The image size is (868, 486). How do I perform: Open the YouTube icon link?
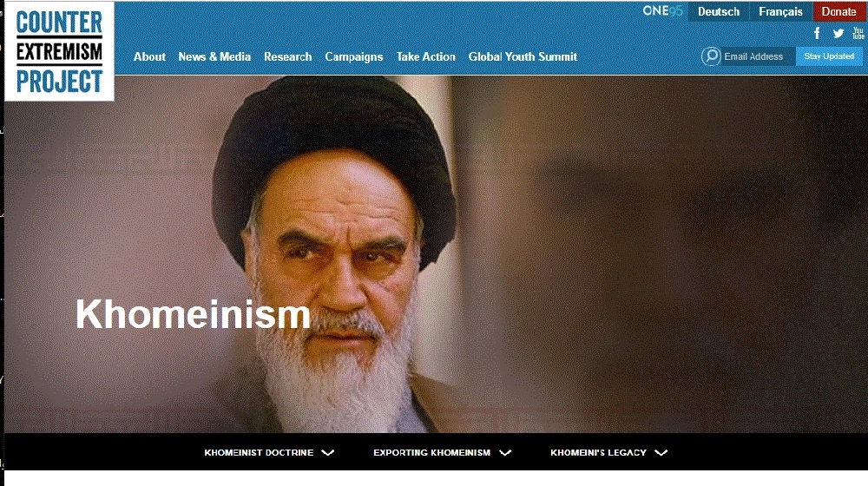tap(858, 33)
